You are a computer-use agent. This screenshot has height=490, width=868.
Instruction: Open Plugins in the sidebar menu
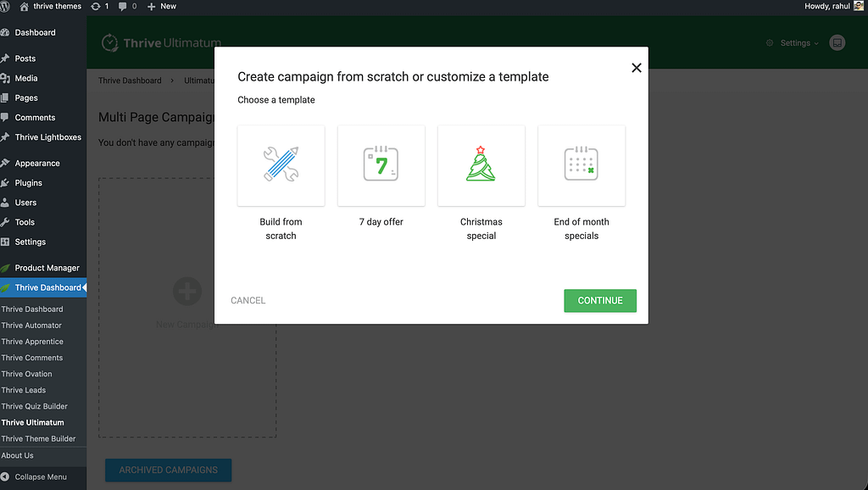pyautogui.click(x=28, y=182)
